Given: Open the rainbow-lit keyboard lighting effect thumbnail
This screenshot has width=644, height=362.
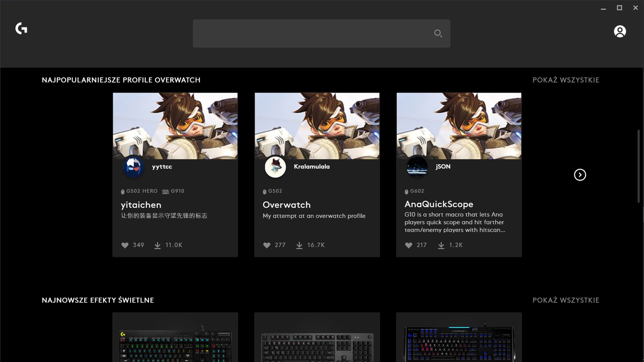Looking at the screenshot, I should 175,342.
